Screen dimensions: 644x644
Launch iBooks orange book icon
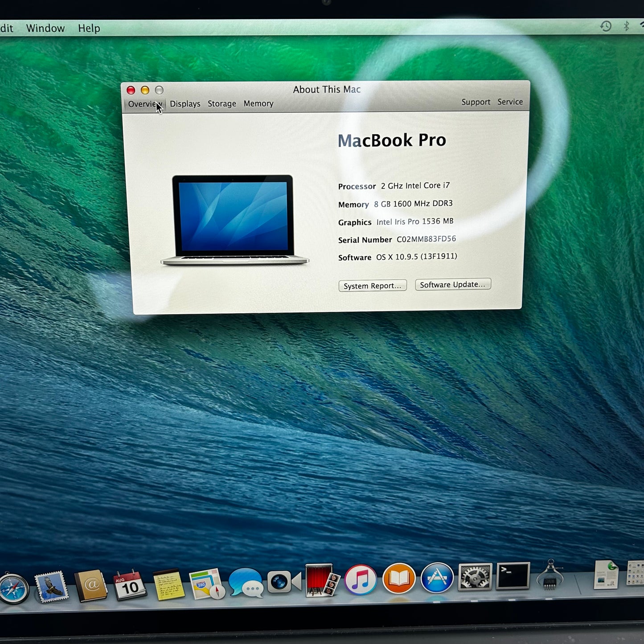click(399, 578)
